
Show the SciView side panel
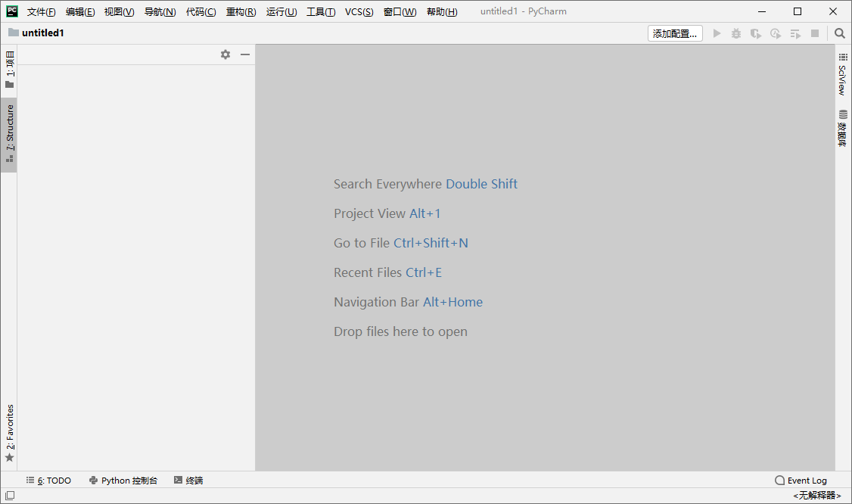click(x=843, y=73)
